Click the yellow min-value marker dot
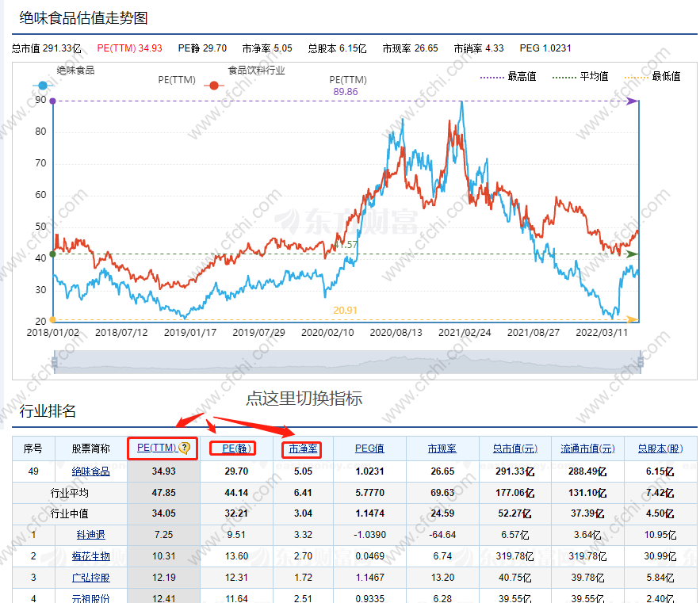The height and width of the screenshot is (603, 700). (x=52, y=319)
